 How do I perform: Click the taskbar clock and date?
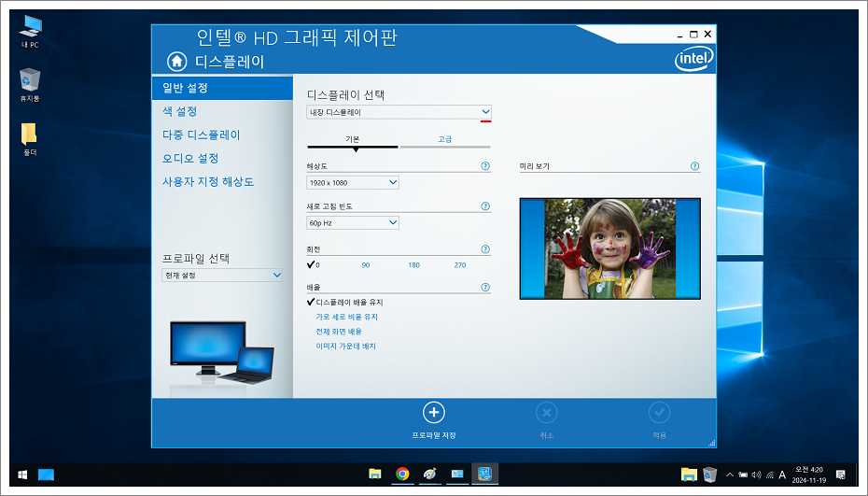809,475
